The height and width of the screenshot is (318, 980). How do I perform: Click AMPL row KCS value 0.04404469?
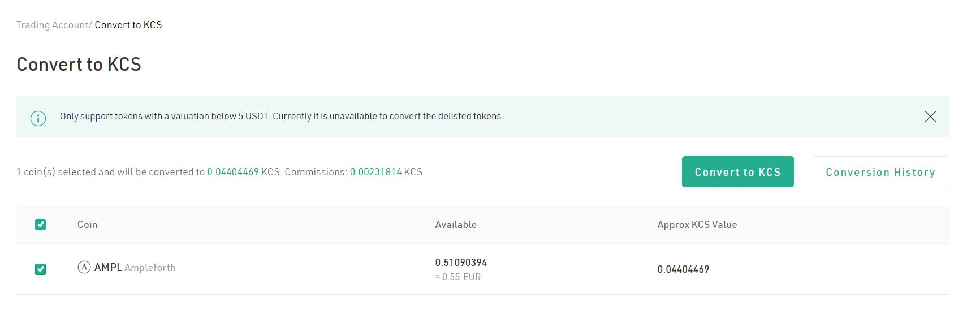pyautogui.click(x=683, y=269)
